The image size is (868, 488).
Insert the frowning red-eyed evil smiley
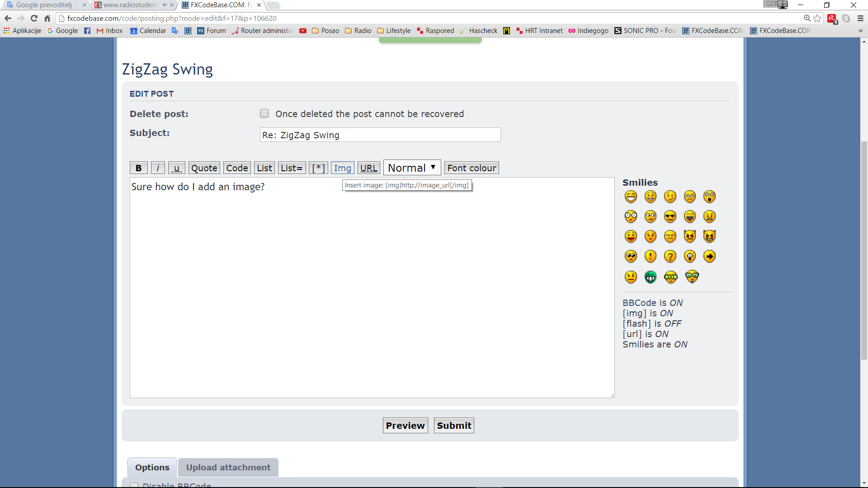[x=690, y=236]
